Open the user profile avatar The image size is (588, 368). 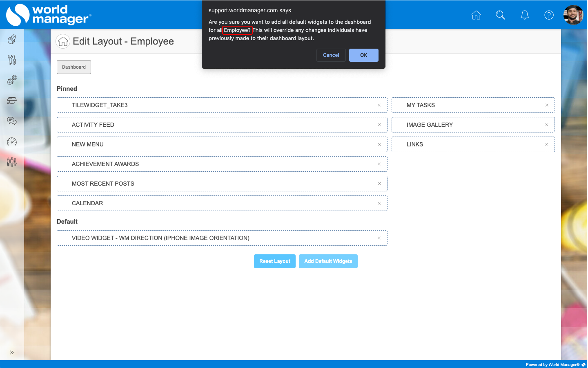(573, 15)
